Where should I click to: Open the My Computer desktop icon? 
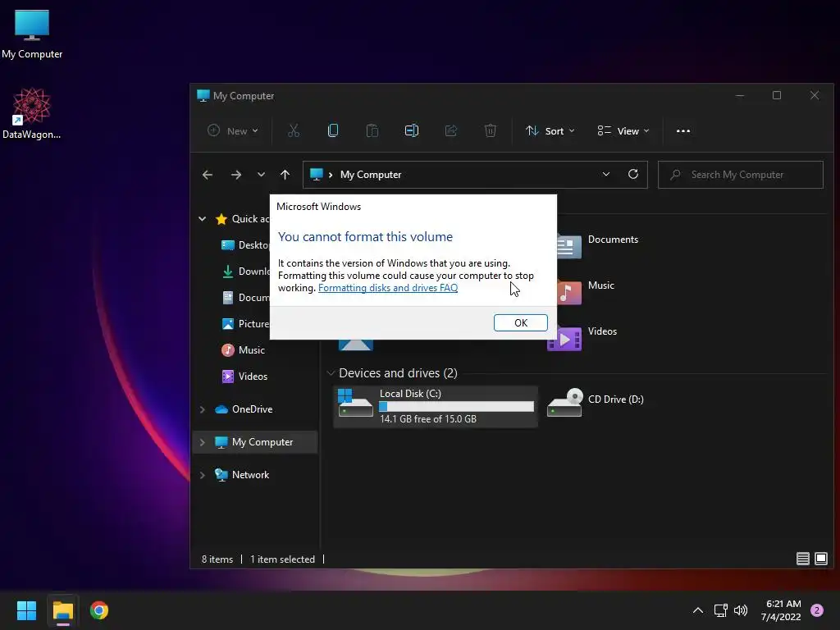[32, 34]
